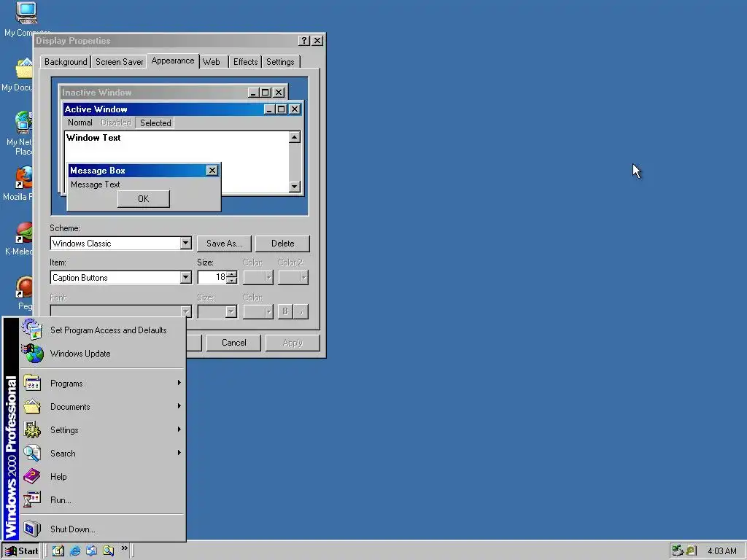This screenshot has width=747, height=560.
Task: Click the Active Window title bar preview
Action: click(183, 109)
